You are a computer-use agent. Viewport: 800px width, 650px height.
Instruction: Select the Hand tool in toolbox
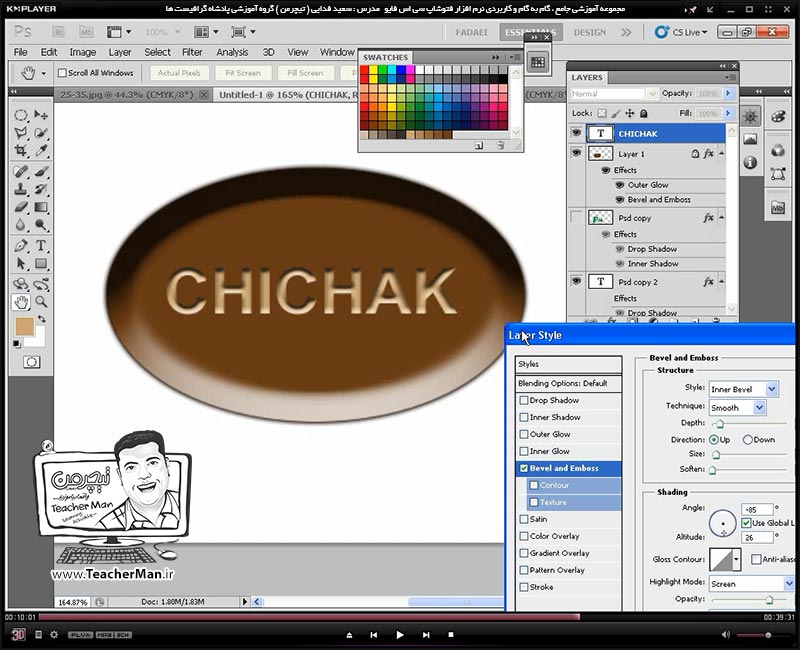click(x=20, y=302)
